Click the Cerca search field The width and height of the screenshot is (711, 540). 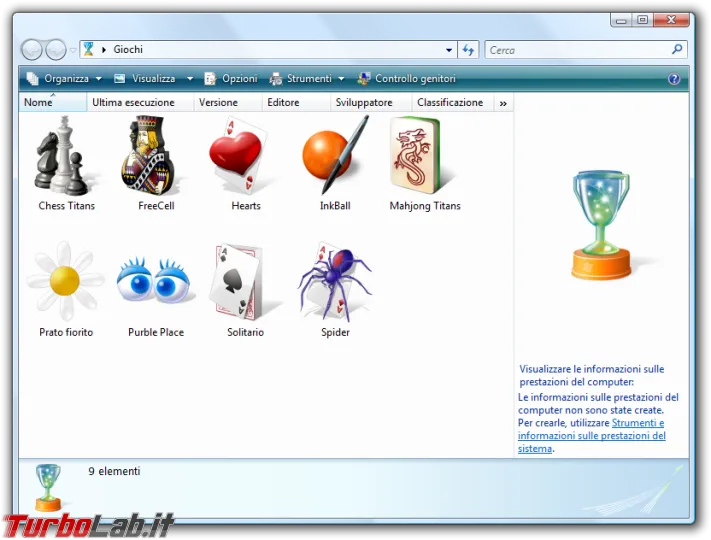(x=578, y=50)
